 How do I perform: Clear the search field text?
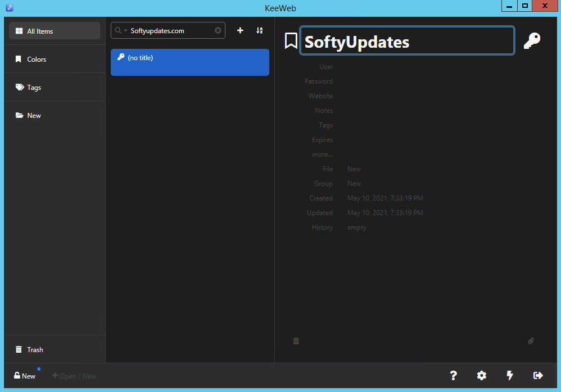pos(218,30)
